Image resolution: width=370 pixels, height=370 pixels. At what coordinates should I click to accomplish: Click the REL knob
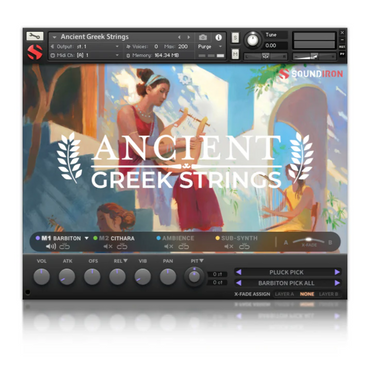118,277
